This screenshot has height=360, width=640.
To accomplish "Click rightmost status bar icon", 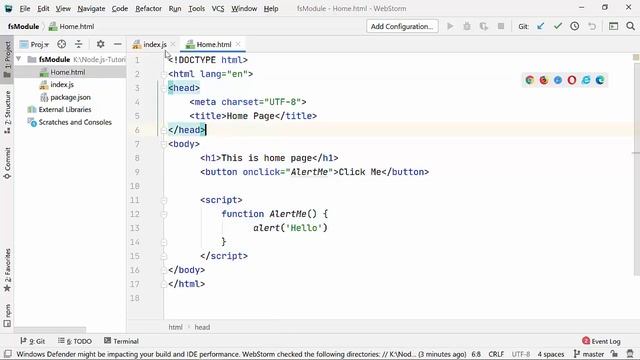I will pyautogui.click(x=631, y=354).
